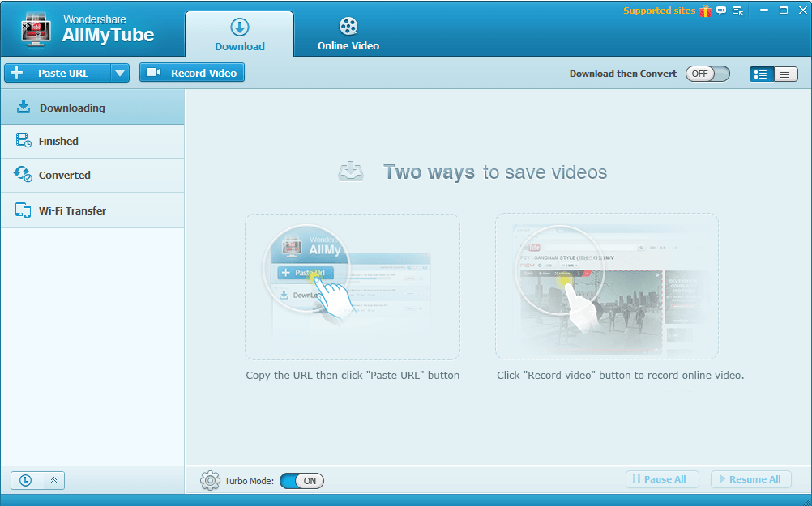
Task: Expand the Paste URL dropdown arrow
Action: pos(120,73)
